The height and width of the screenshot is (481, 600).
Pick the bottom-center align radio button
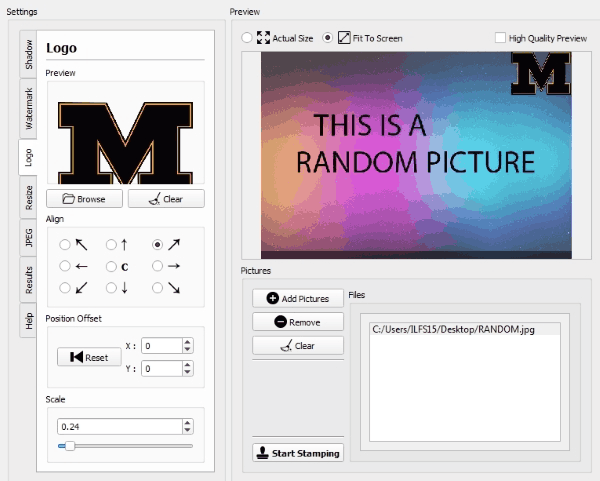pos(111,288)
